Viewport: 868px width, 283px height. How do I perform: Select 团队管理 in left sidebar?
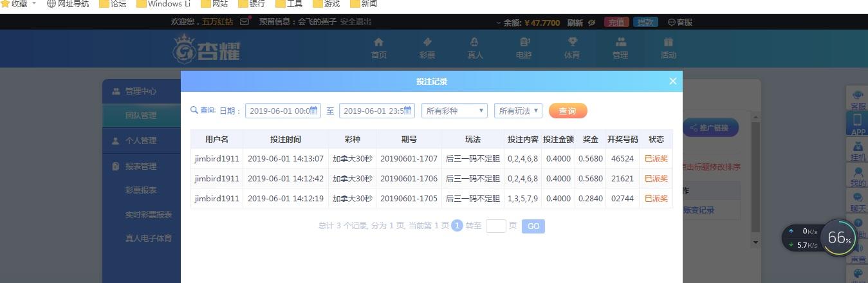[x=141, y=116]
